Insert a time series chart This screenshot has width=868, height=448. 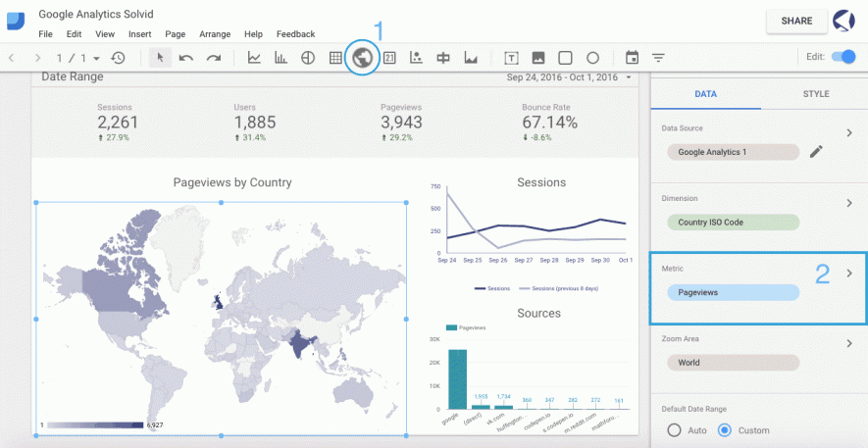click(254, 58)
